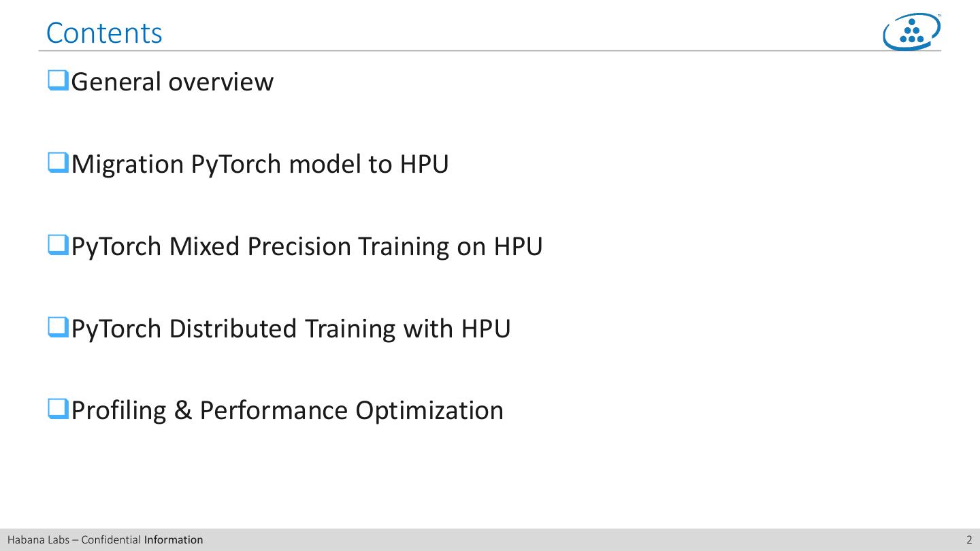Click "PyTorch Mixed Precision Training on HPU" text
The image size is (980, 551).
pyautogui.click(x=306, y=246)
